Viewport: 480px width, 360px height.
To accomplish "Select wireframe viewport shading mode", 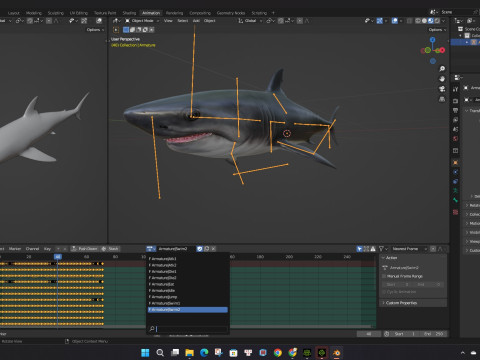I will (418, 21).
